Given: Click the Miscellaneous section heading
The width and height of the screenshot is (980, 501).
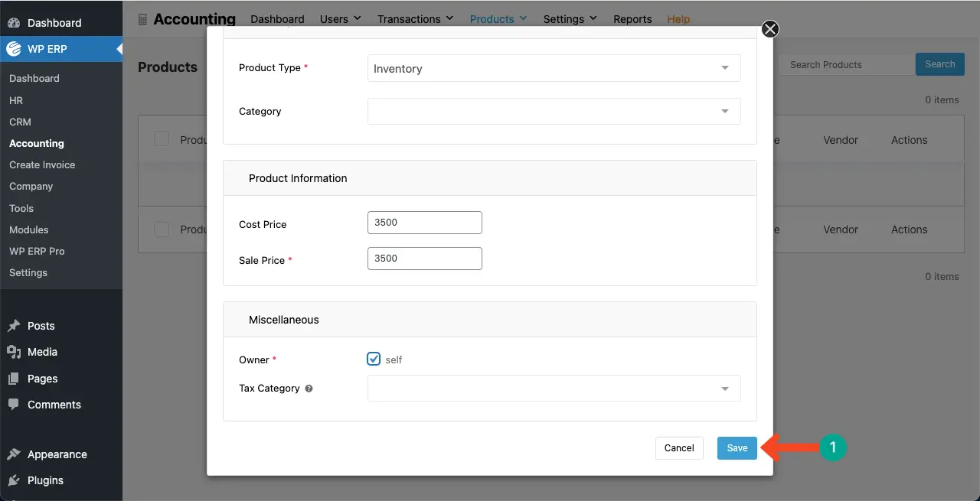Looking at the screenshot, I should tap(284, 320).
